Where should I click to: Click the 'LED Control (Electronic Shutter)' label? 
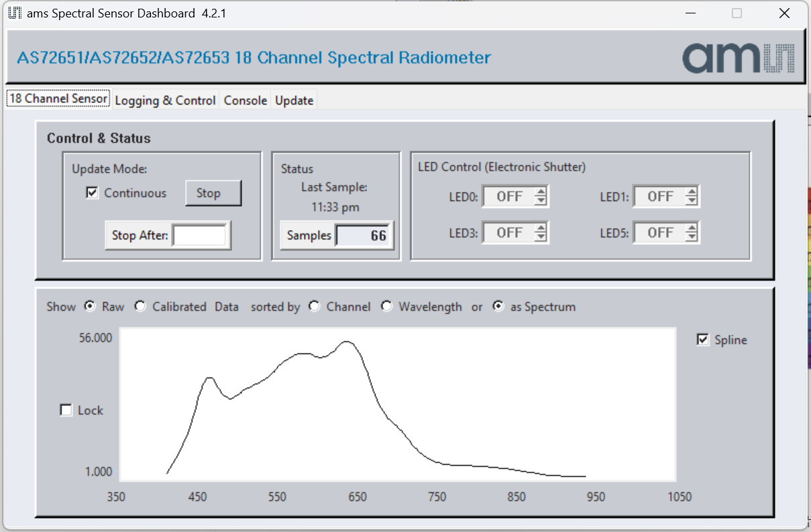tap(502, 167)
